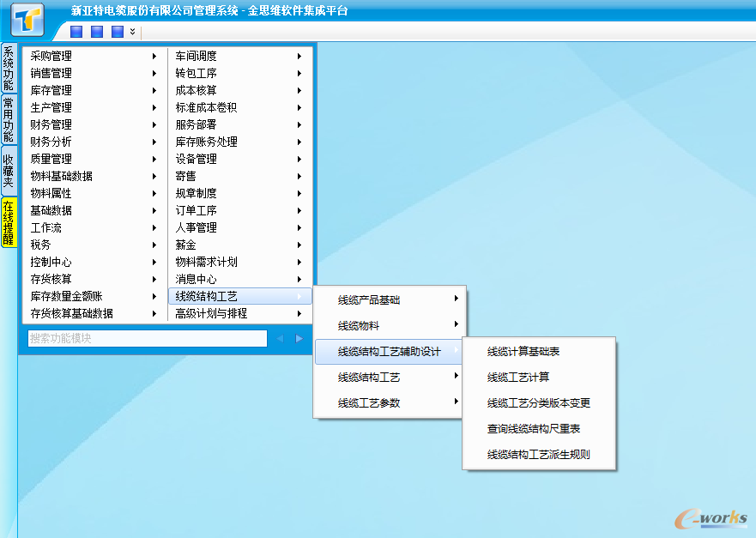
Task: Click the search previous left arrow
Action: click(280, 338)
